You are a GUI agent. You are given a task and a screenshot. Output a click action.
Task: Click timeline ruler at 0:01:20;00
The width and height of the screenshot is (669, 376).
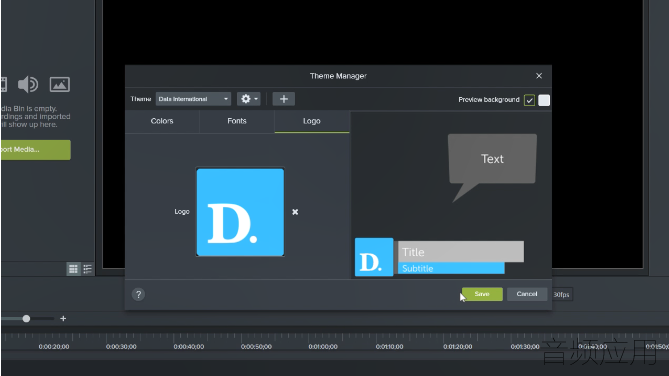coord(457,347)
